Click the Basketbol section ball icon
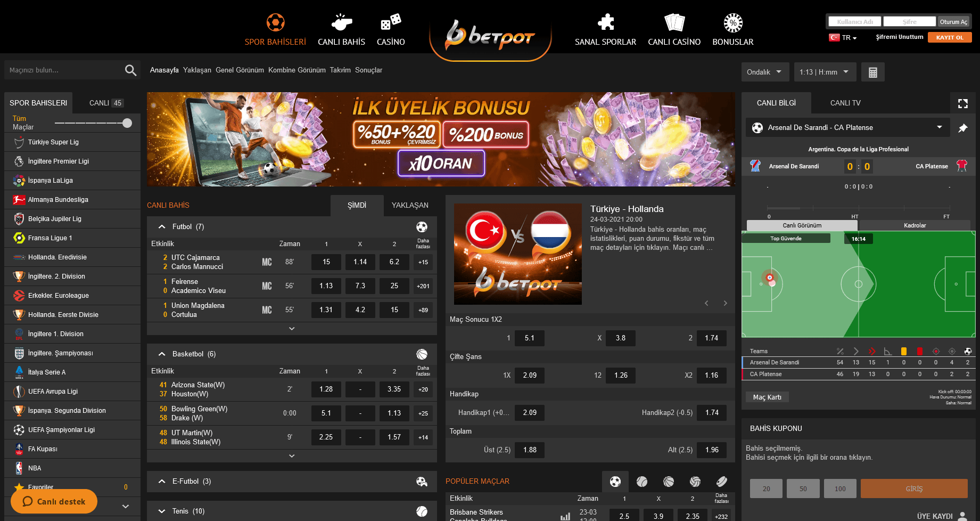The height and width of the screenshot is (521, 980). (422, 354)
